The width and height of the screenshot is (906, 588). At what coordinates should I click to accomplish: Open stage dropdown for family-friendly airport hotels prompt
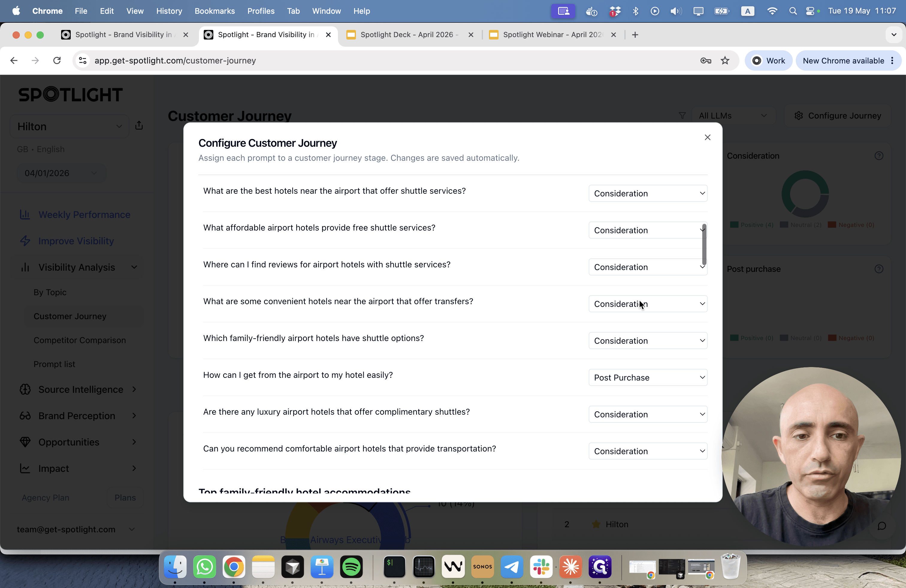coord(648,341)
